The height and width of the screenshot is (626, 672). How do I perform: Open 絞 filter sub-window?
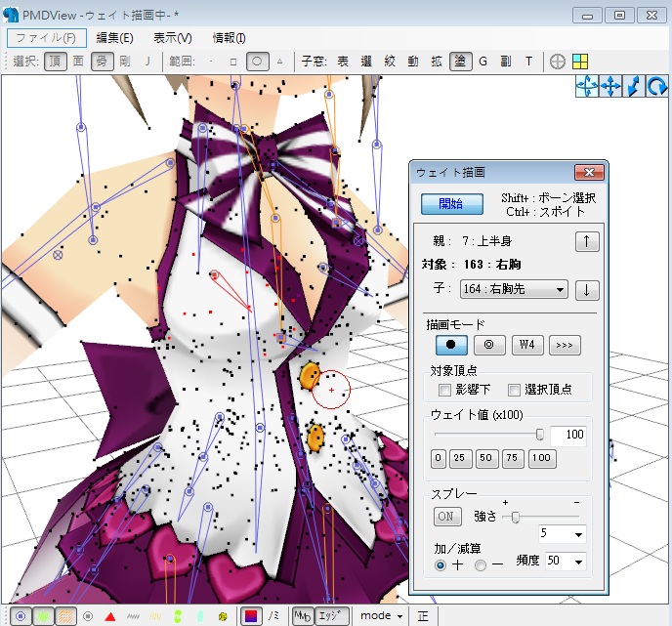pyautogui.click(x=390, y=62)
